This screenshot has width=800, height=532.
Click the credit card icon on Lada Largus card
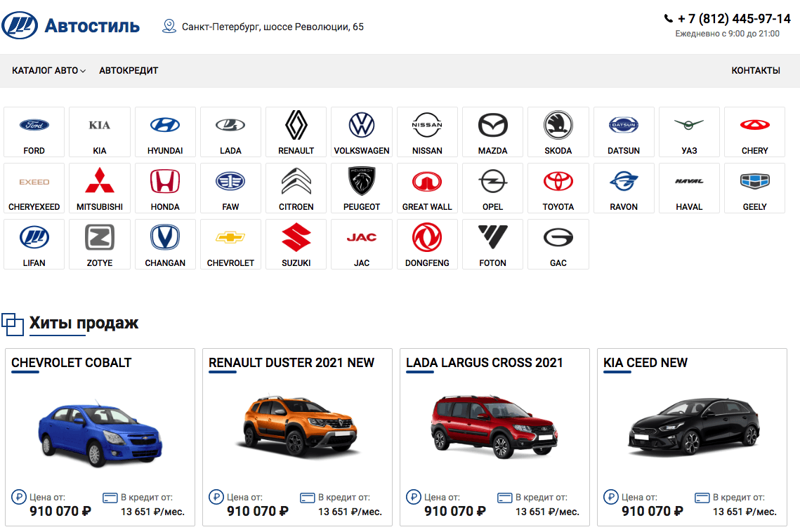coord(504,498)
